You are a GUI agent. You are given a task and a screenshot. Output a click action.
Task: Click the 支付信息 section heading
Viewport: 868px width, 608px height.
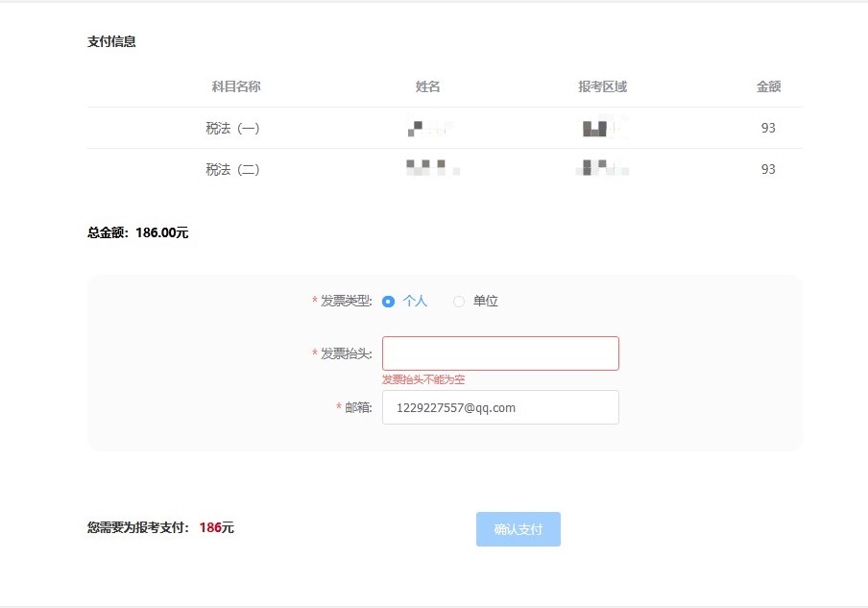point(111,41)
